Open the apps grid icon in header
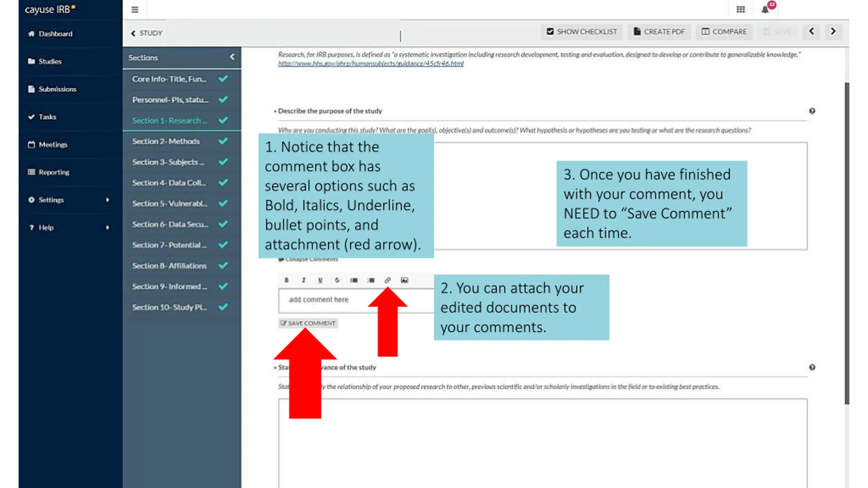This screenshot has height=488, width=868. coord(741,9)
